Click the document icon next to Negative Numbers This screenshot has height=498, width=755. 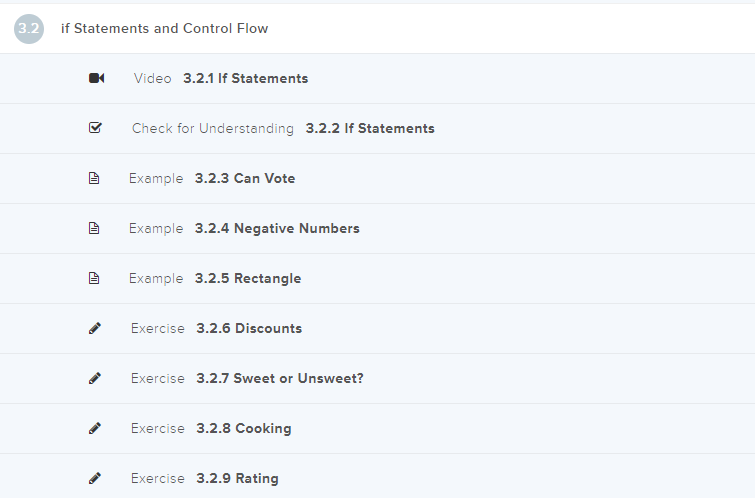click(95, 228)
